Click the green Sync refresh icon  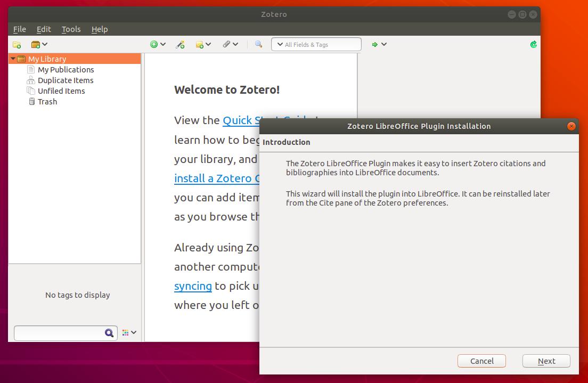coord(533,45)
